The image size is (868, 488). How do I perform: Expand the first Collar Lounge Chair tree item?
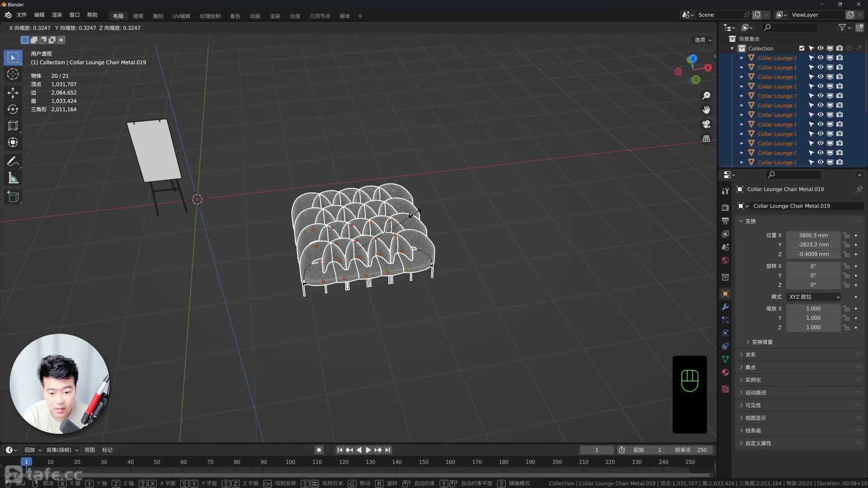coord(741,57)
